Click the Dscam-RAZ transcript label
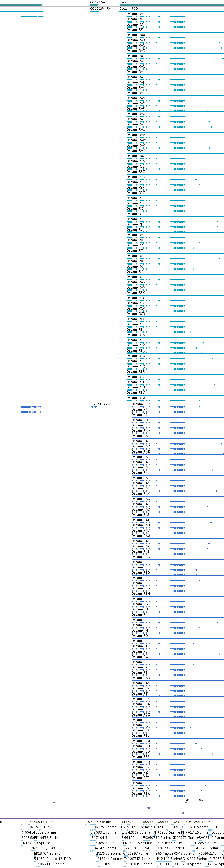Screen dimensions: 224x868 coord(136,156)
